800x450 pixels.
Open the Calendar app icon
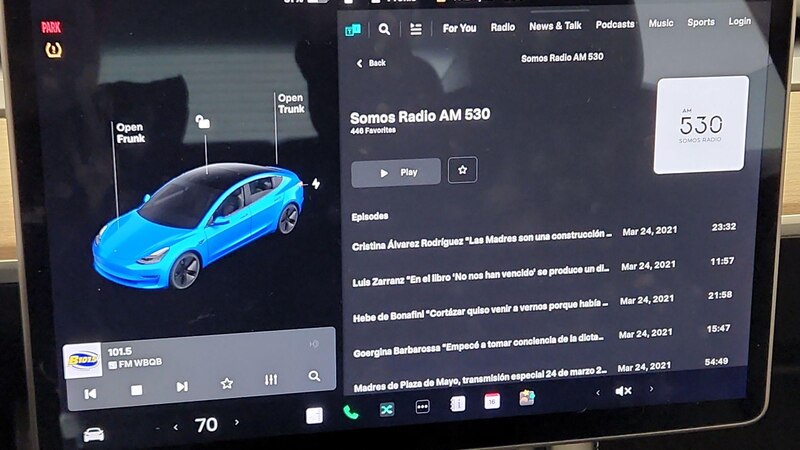(x=492, y=401)
